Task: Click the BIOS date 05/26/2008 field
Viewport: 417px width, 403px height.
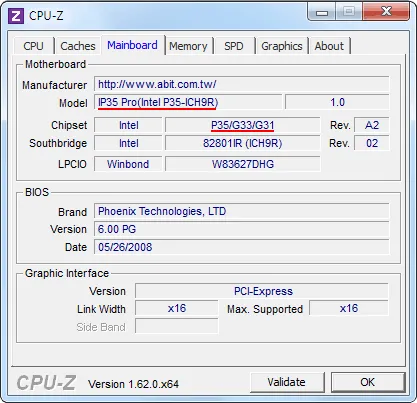Action: tap(242, 247)
